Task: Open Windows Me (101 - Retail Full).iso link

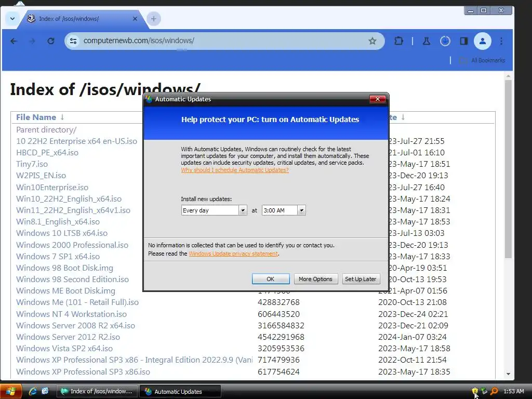Action: coord(77,302)
